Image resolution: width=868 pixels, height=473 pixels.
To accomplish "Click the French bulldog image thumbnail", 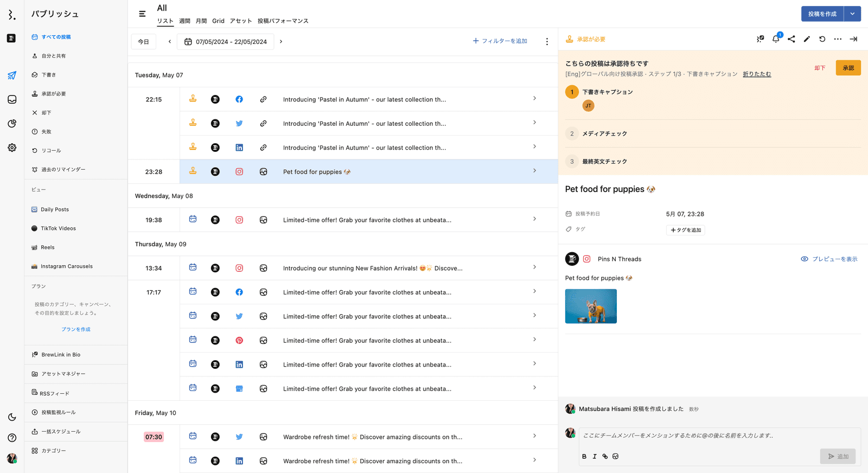I will [x=591, y=306].
